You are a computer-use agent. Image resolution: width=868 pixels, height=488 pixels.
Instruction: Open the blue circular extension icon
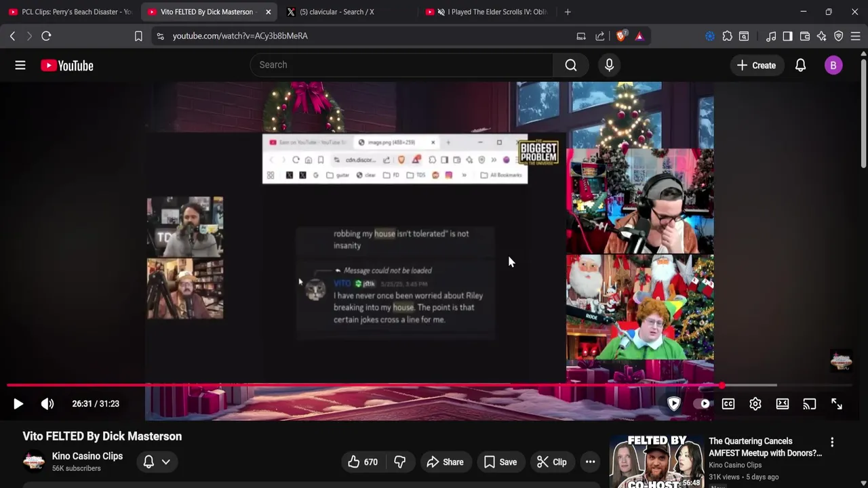point(710,36)
